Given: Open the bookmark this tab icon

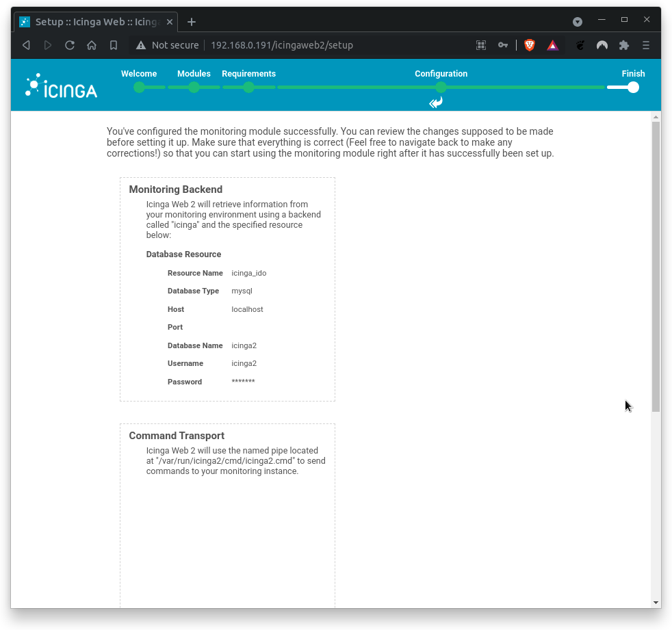Looking at the screenshot, I should [114, 44].
